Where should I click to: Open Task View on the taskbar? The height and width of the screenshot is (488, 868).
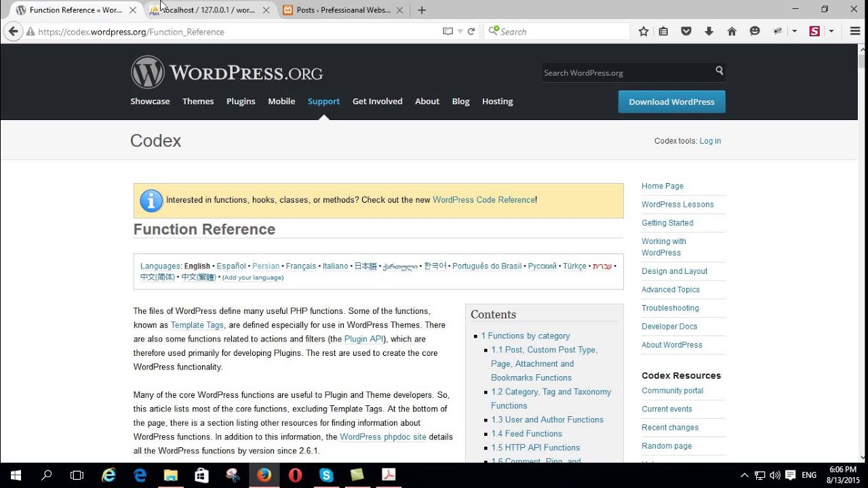coord(77,475)
